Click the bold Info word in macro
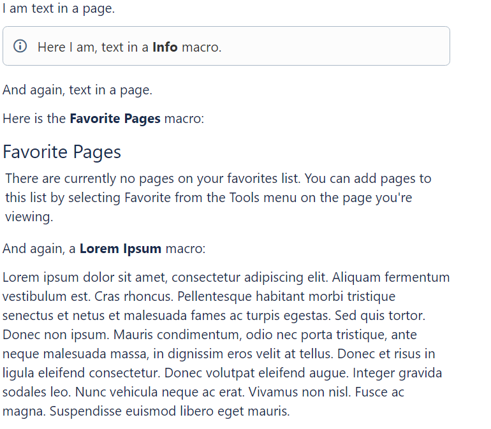The height and width of the screenshot is (429, 491). coord(165,47)
